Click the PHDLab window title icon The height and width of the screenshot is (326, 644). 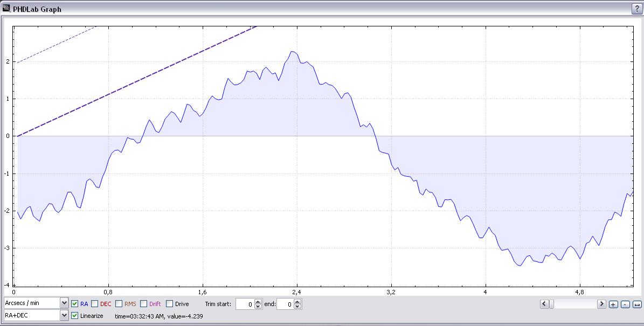coord(6,8)
